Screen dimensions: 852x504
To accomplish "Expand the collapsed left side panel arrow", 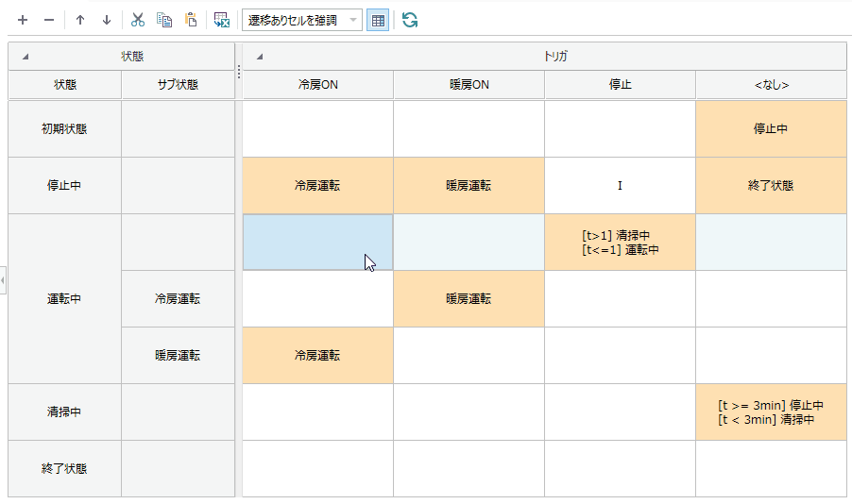I will point(3,280).
